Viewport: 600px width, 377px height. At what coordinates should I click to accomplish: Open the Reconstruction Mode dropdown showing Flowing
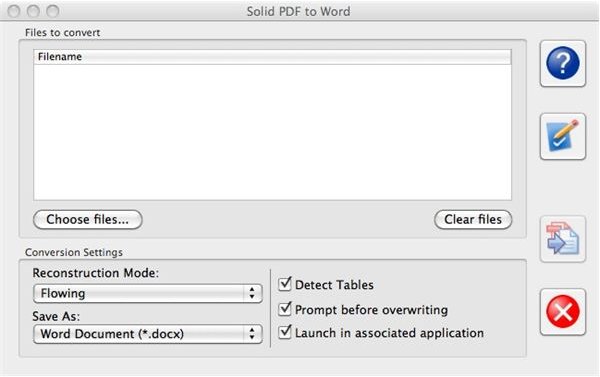148,294
